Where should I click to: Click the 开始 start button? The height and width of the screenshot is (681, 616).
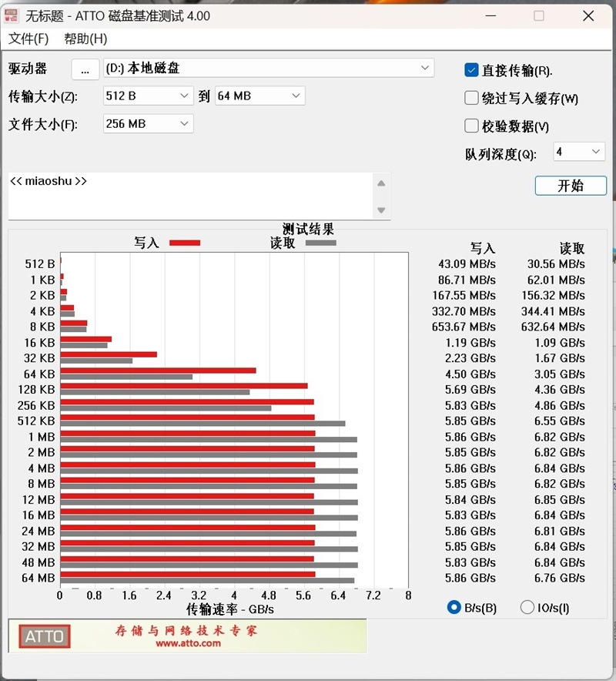571,186
